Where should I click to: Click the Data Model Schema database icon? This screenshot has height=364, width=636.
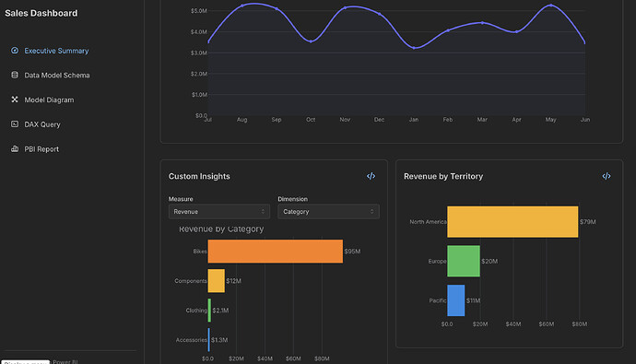(x=15, y=75)
